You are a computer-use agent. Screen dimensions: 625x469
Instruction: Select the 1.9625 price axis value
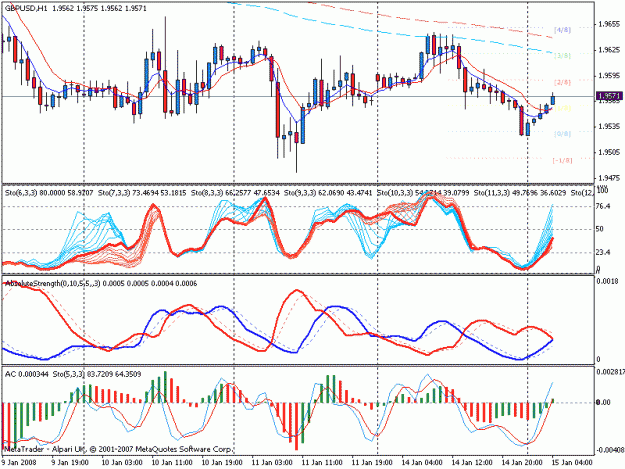(x=609, y=50)
